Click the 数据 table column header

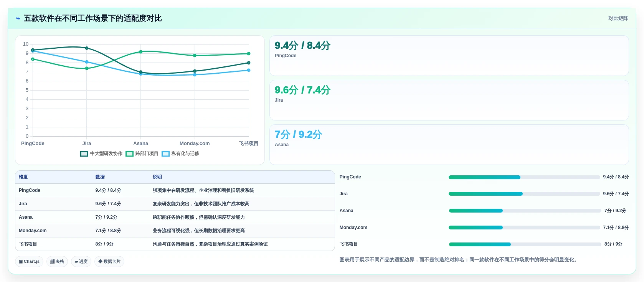coord(100,177)
